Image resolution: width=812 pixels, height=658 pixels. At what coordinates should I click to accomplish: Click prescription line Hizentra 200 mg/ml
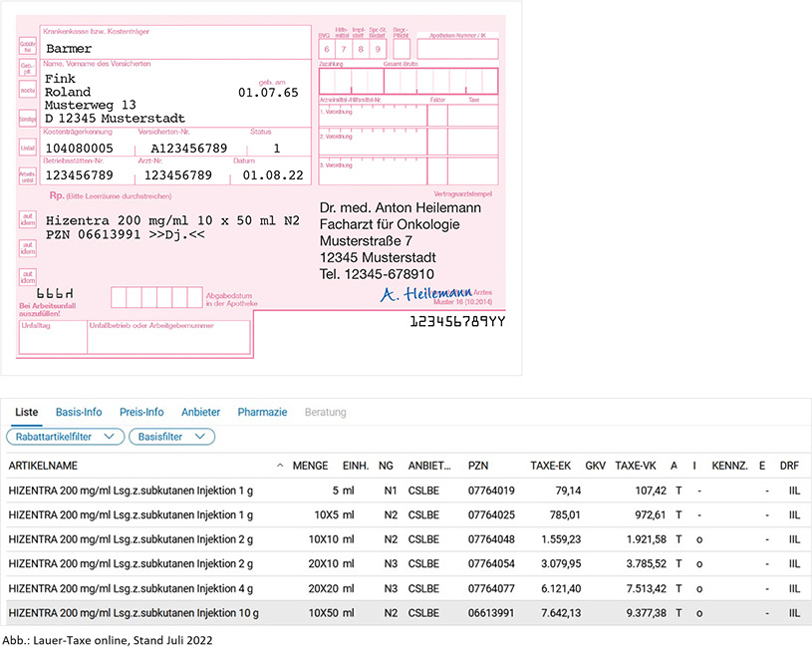click(x=172, y=220)
